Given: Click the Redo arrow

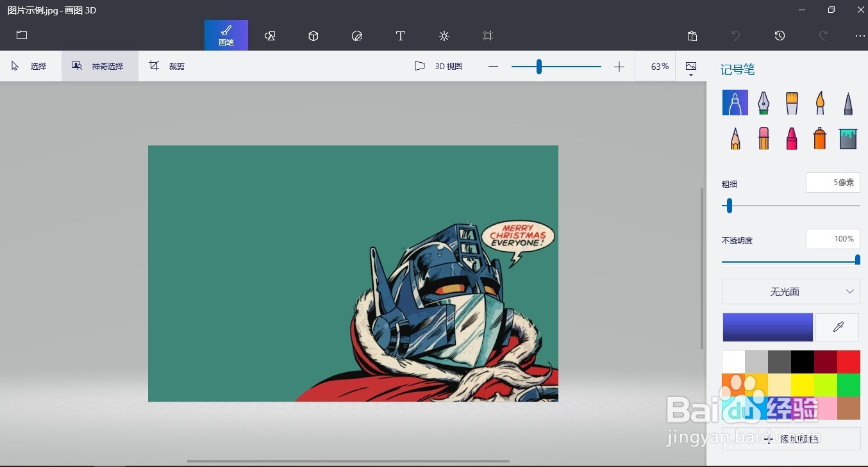Looking at the screenshot, I should [824, 36].
